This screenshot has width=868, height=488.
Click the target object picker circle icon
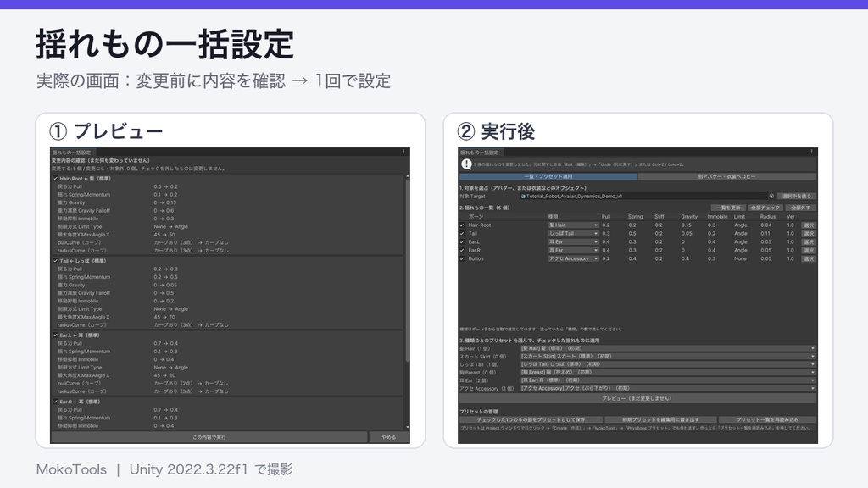pyautogui.click(x=771, y=196)
